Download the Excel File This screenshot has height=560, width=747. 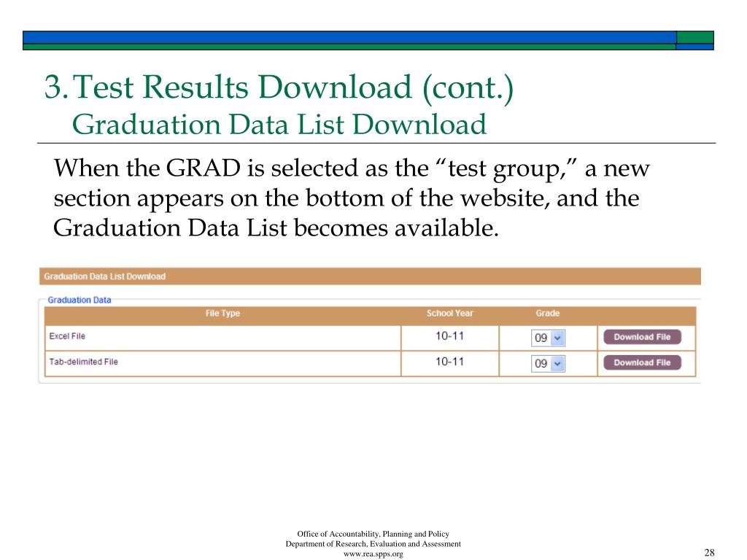[642, 337]
